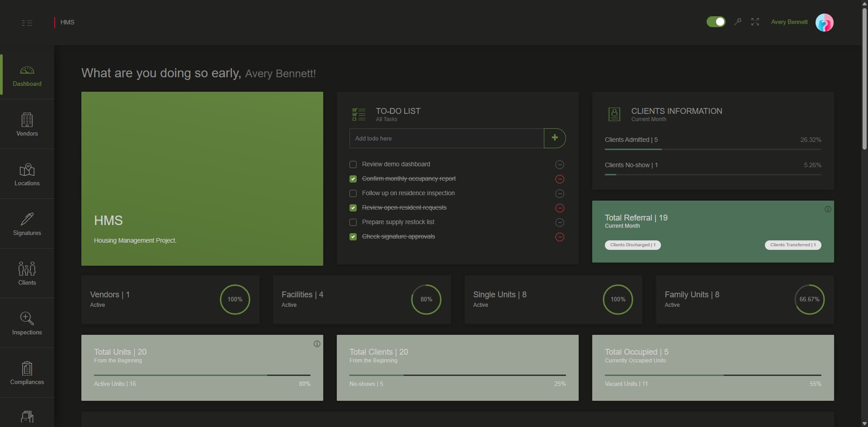
Task: Delete the 'Check signature approvals' todo
Action: point(560,237)
